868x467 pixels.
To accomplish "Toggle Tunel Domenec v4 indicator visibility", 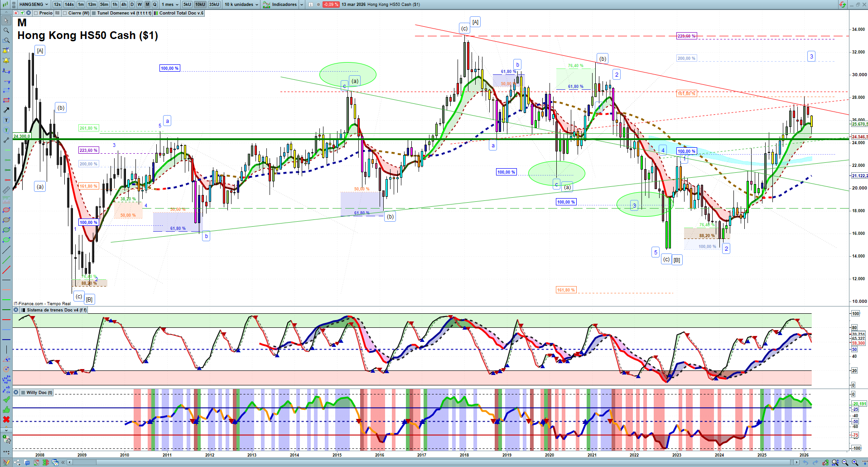I will [x=94, y=13].
